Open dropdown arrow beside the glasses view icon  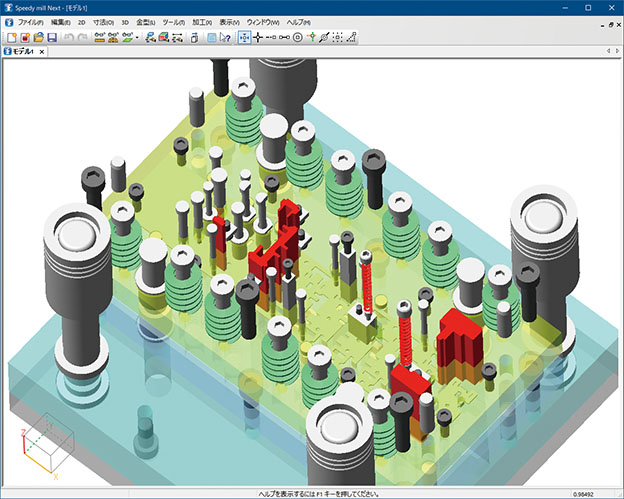tap(139, 37)
